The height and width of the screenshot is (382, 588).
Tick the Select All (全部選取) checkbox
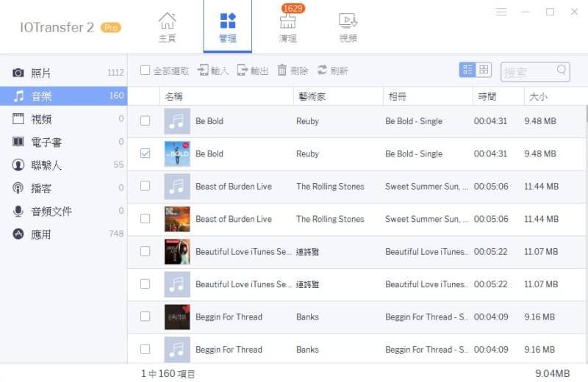point(145,71)
